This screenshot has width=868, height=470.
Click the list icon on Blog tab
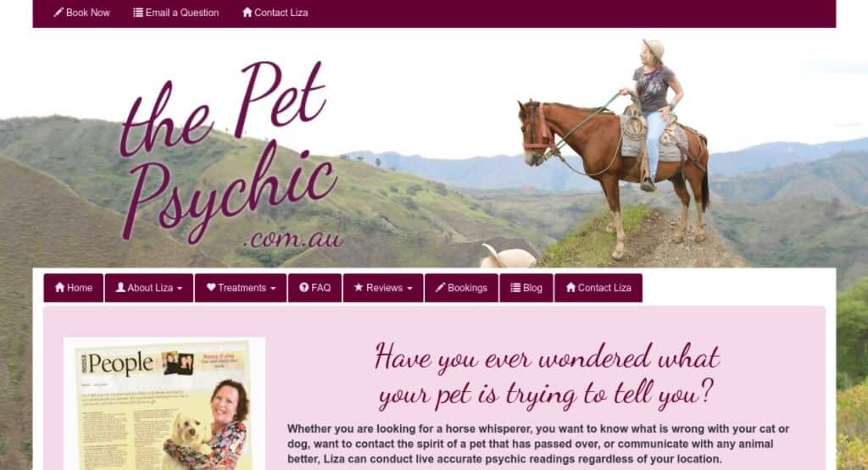[x=515, y=288]
